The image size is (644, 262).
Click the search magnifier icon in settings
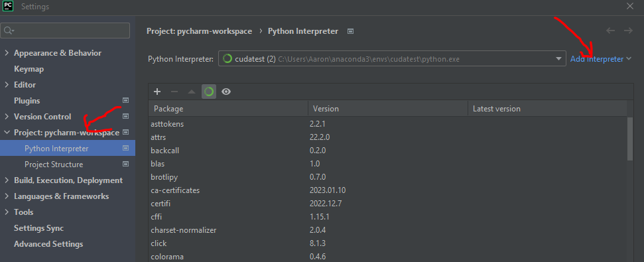[x=9, y=31]
